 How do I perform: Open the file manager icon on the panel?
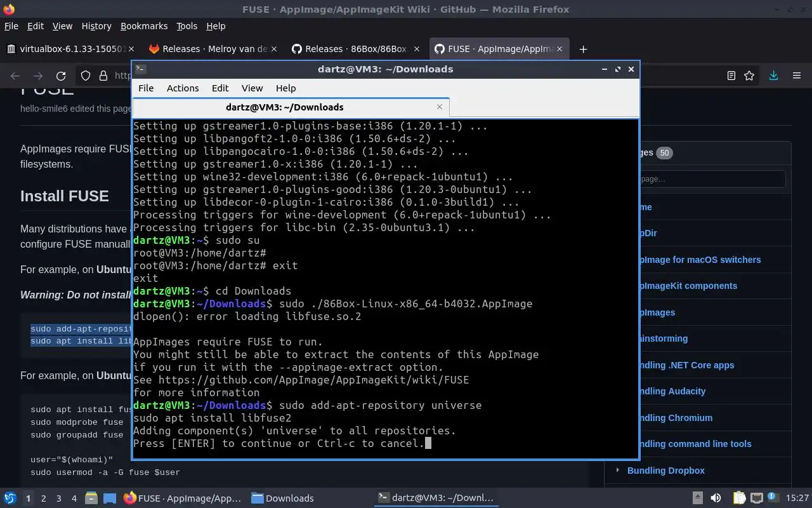(91, 498)
